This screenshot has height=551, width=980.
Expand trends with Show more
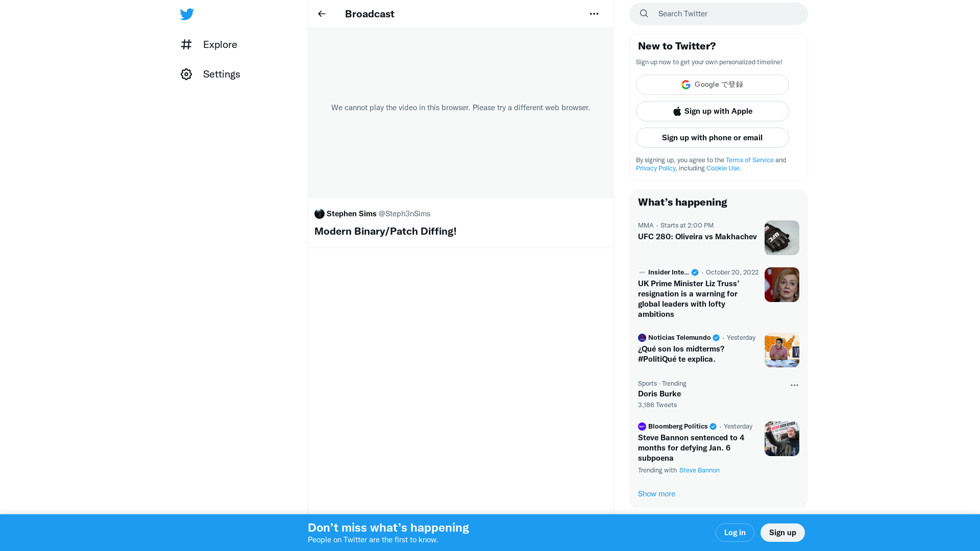(x=656, y=493)
